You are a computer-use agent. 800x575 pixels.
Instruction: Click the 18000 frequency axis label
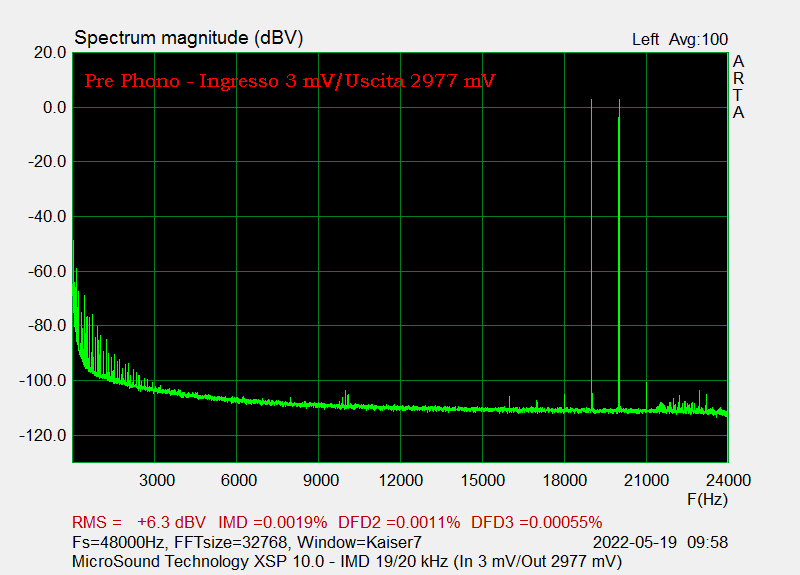click(565, 481)
